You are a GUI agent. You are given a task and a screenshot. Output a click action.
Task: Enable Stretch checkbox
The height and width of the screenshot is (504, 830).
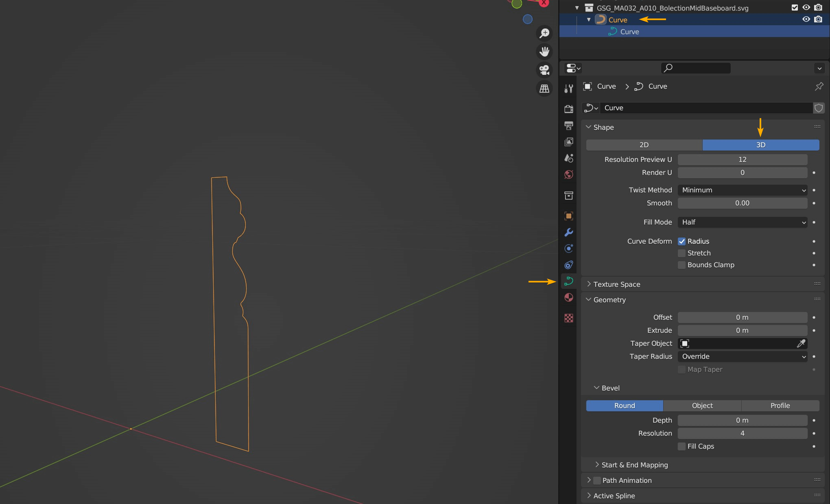pyautogui.click(x=682, y=253)
